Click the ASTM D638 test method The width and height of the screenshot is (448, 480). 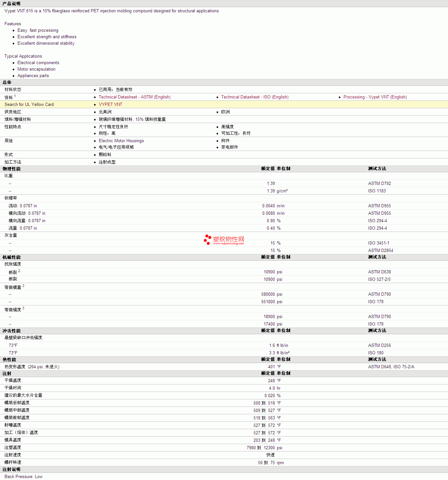pos(380,272)
